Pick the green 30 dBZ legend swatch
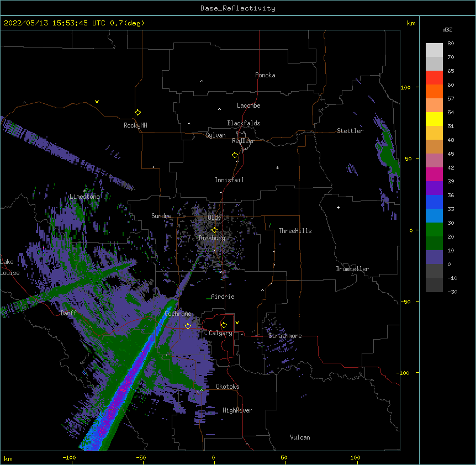This screenshot has width=476, height=465. [434, 230]
